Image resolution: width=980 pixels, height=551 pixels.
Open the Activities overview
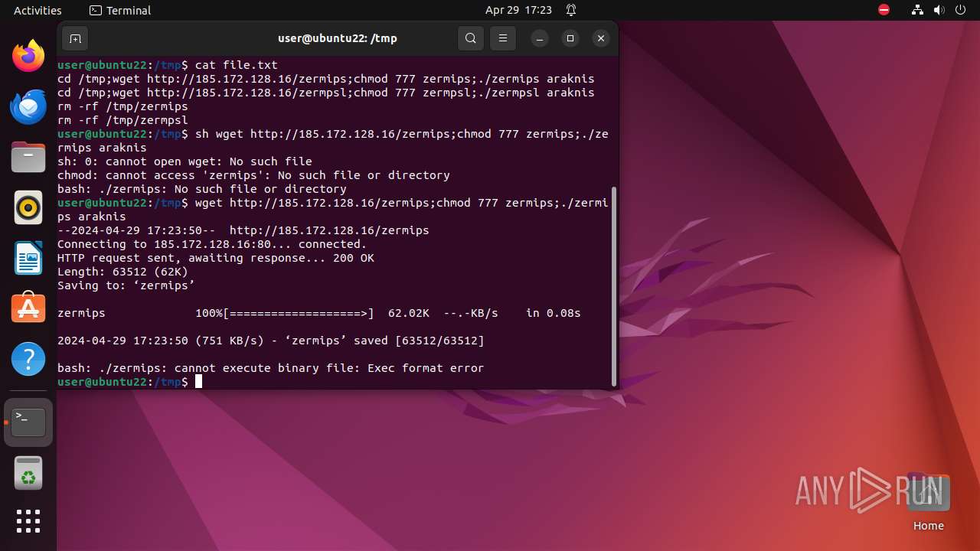[38, 10]
